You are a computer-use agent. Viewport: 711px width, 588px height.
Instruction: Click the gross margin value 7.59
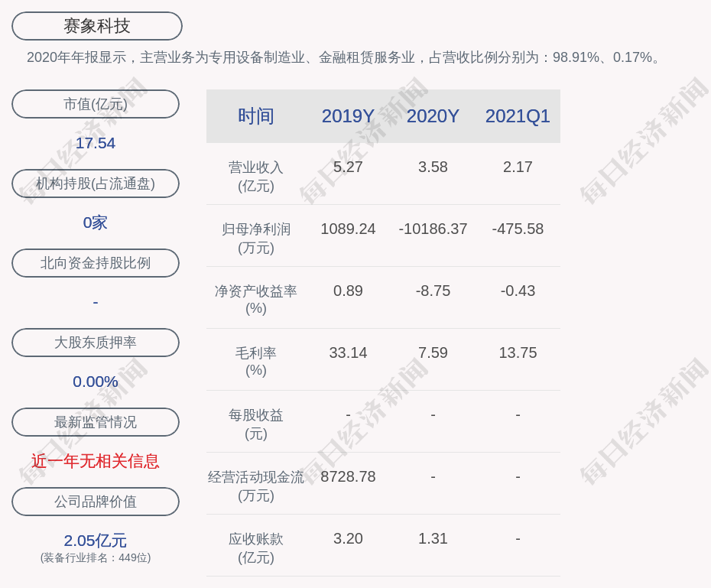pos(433,352)
